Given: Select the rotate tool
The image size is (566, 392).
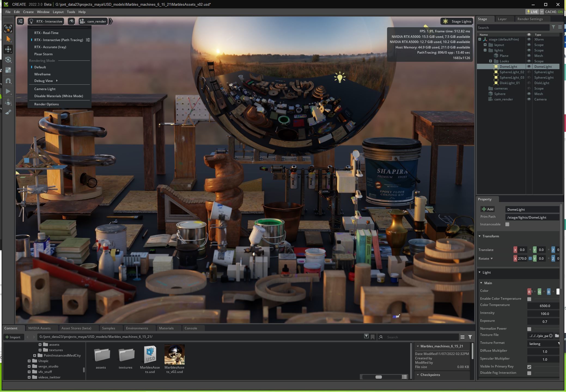Looking at the screenshot, I should pos(8,60).
